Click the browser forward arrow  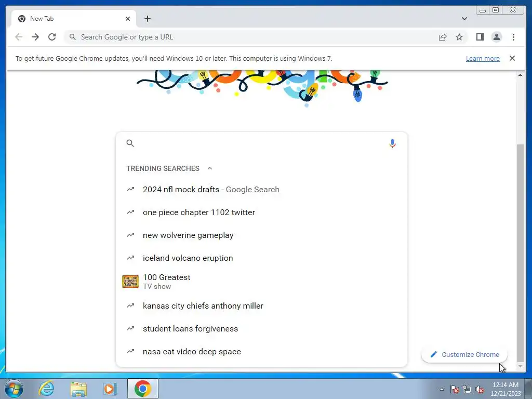35,37
